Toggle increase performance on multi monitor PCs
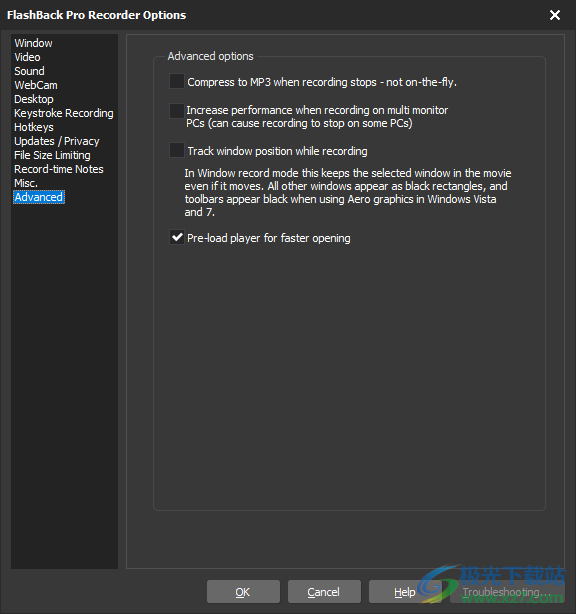Image resolution: width=576 pixels, height=614 pixels. click(x=177, y=111)
